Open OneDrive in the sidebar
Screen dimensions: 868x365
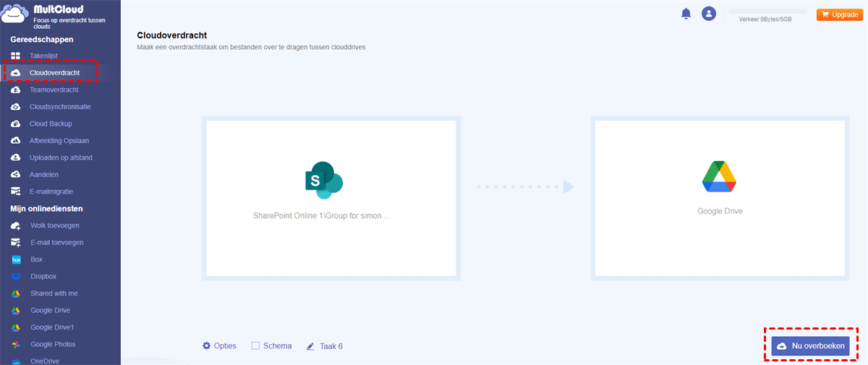click(x=45, y=361)
